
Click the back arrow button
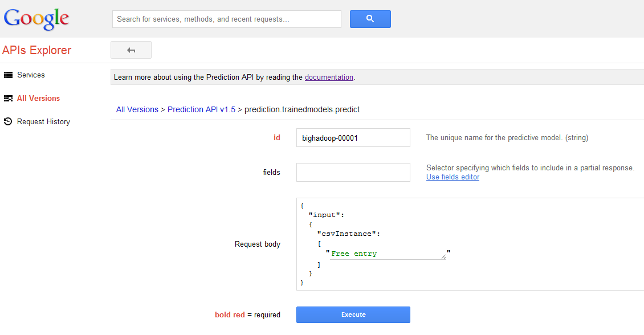point(131,50)
